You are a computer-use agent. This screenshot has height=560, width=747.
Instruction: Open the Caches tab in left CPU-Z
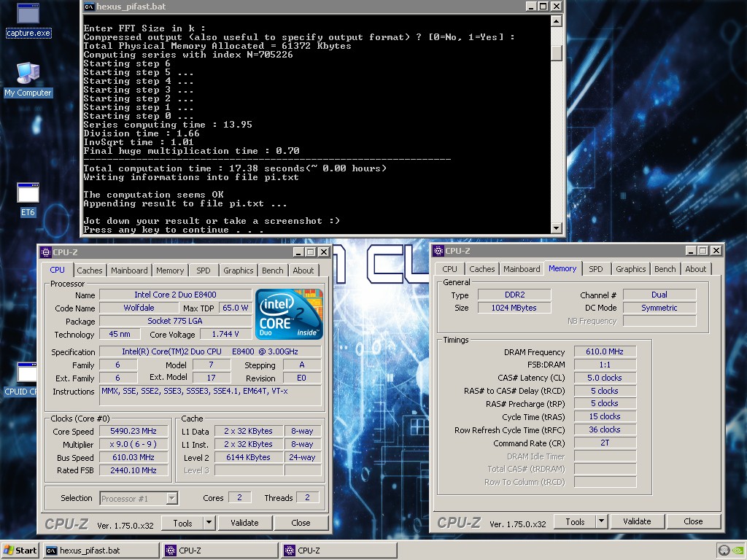point(90,271)
